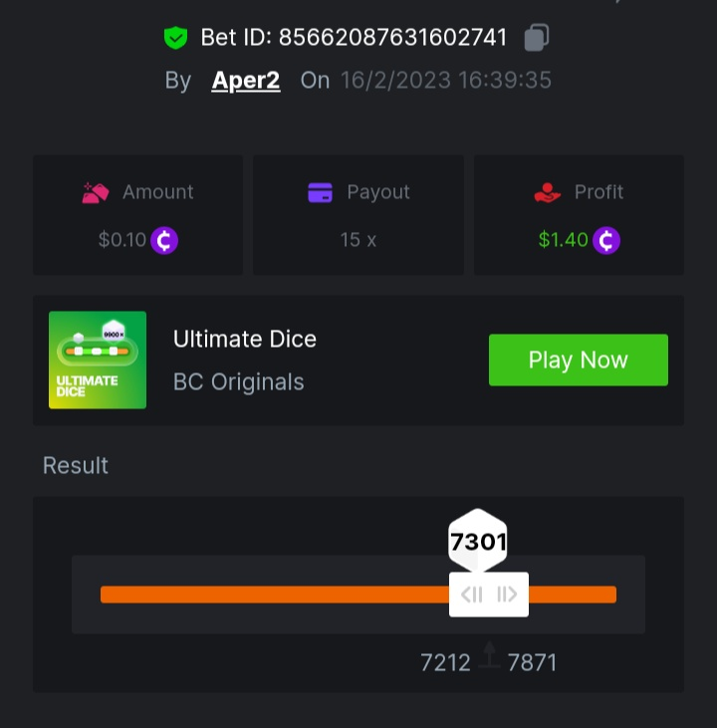This screenshot has width=717, height=728.
Task: Click the coin icon beside $0.10
Action: click(x=164, y=240)
